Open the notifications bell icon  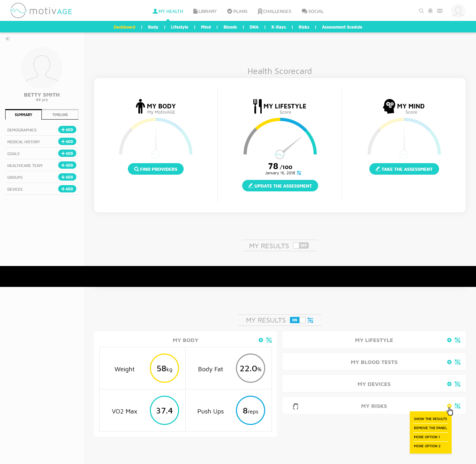click(x=430, y=11)
